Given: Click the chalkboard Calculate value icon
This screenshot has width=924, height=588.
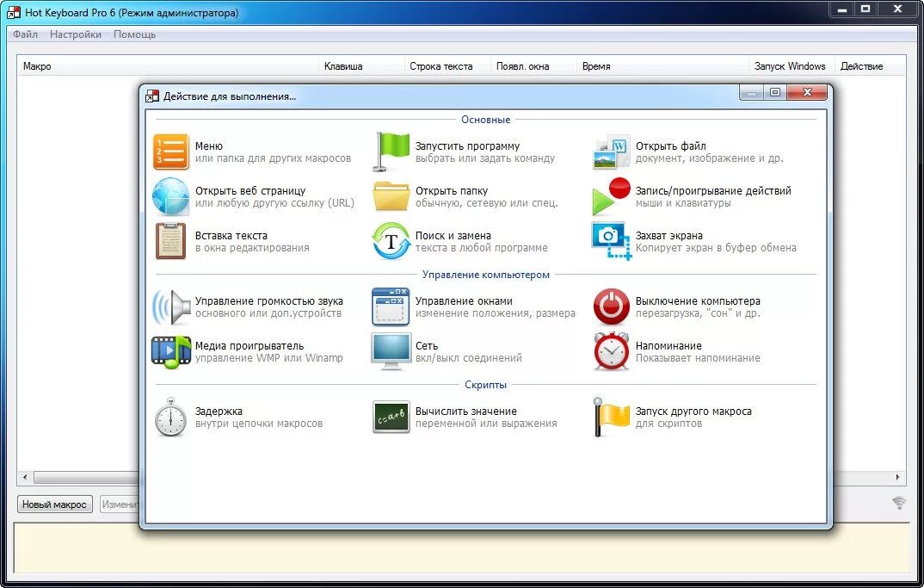Looking at the screenshot, I should point(391,417).
